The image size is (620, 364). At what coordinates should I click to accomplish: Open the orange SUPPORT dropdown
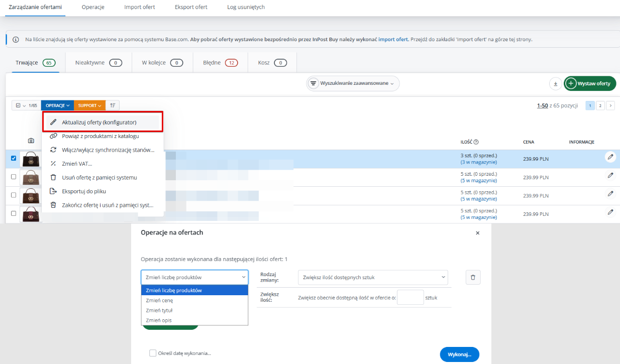coord(89,105)
